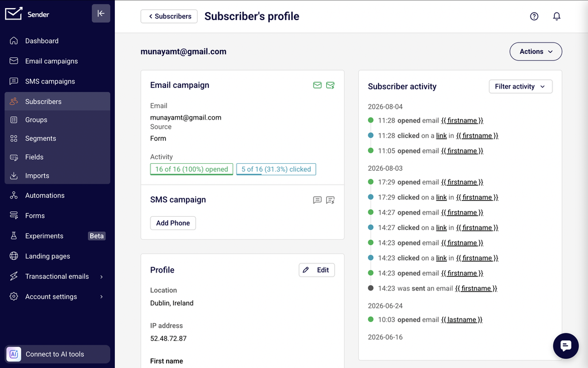Edit the Profile section

pos(316,270)
